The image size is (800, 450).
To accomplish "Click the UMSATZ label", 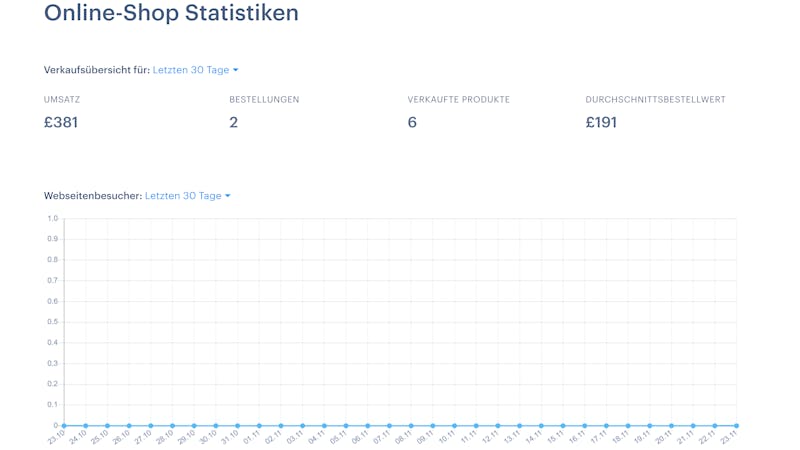I will [x=62, y=99].
